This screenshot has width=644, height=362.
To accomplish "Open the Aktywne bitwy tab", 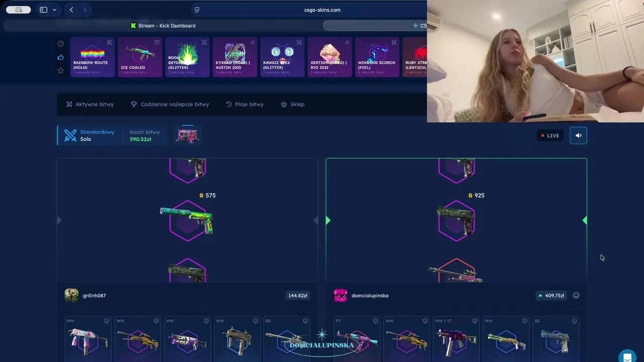I will click(x=90, y=104).
